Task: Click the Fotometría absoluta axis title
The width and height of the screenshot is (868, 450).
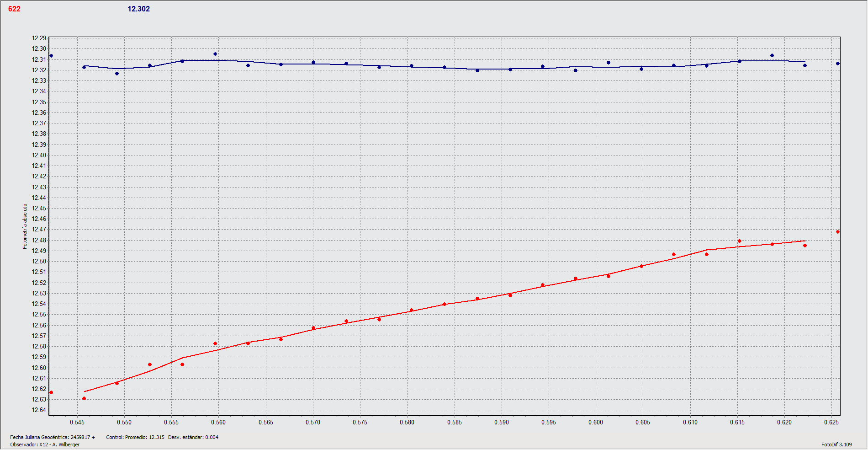Action: [x=25, y=226]
